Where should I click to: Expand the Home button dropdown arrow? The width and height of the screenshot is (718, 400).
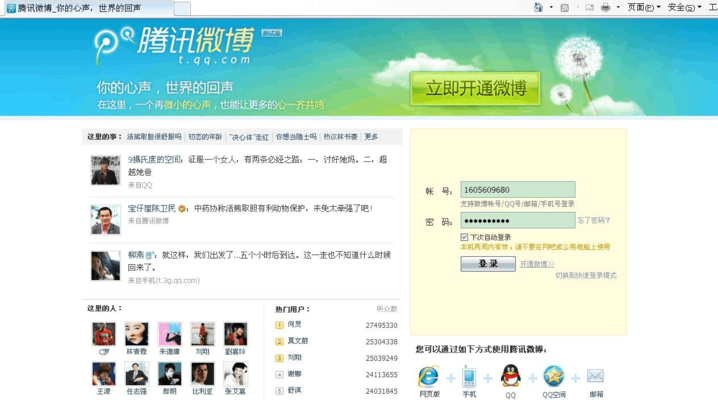pos(551,7)
